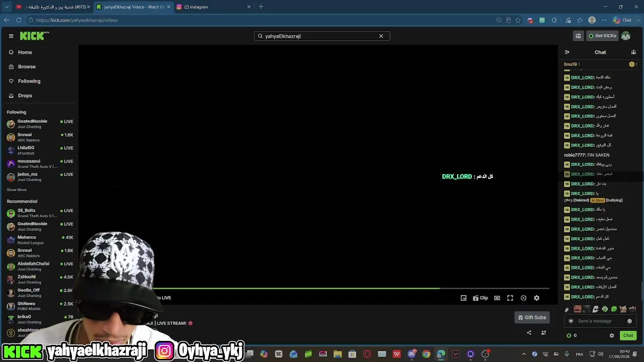Open the Kick profile avatar menu
This screenshot has height=362, width=644.
point(626,36)
